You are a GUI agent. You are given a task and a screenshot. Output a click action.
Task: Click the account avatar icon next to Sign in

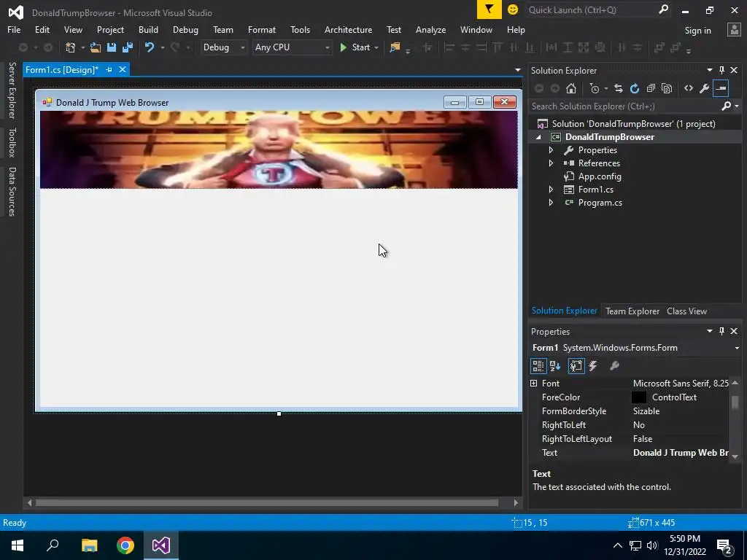coord(734,30)
